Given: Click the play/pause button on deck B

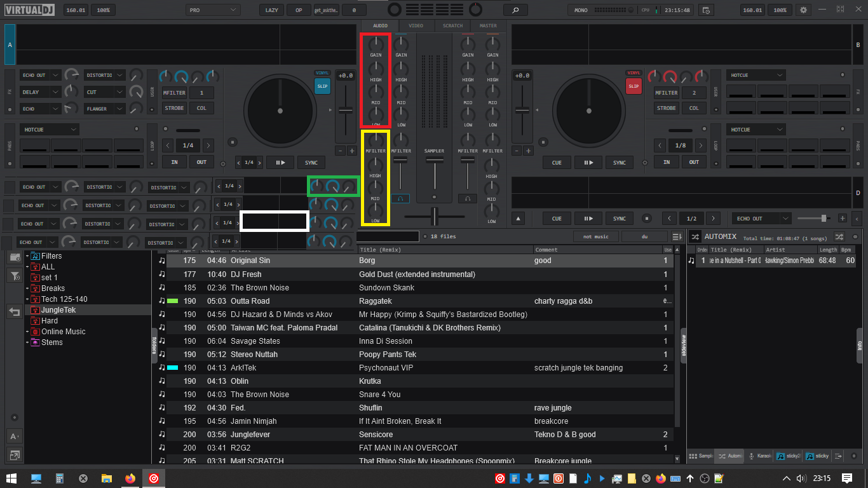Looking at the screenshot, I should pos(588,163).
